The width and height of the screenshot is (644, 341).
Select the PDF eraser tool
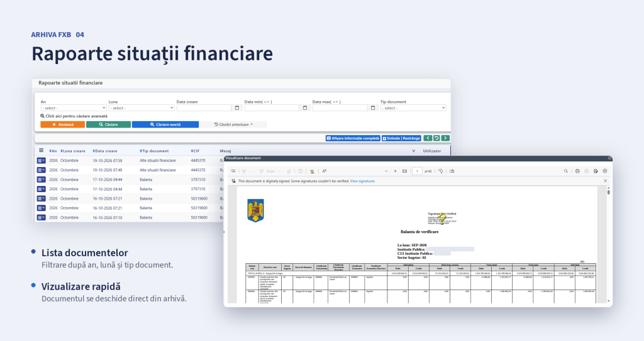(x=289, y=171)
